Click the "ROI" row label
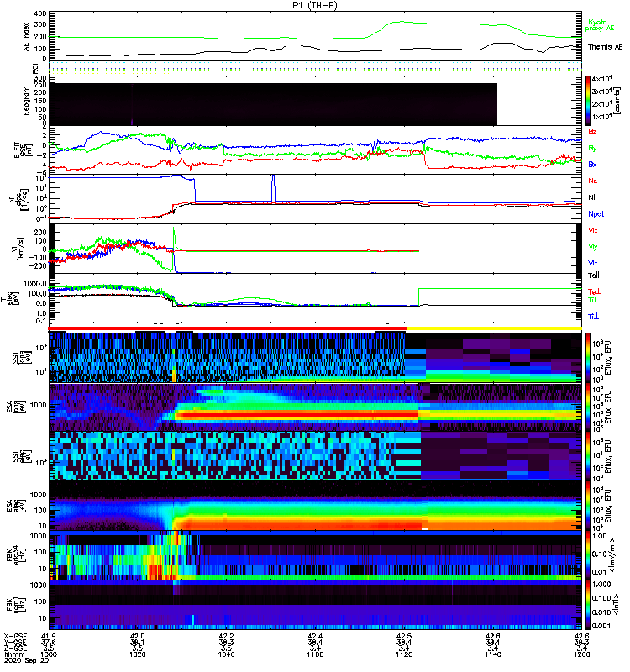This screenshot has height=672, width=630. click(36, 68)
